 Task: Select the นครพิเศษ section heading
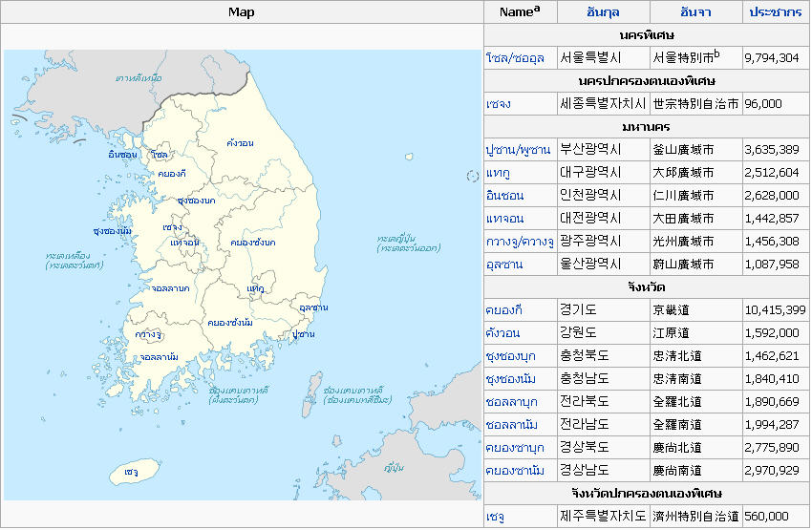coord(647,35)
